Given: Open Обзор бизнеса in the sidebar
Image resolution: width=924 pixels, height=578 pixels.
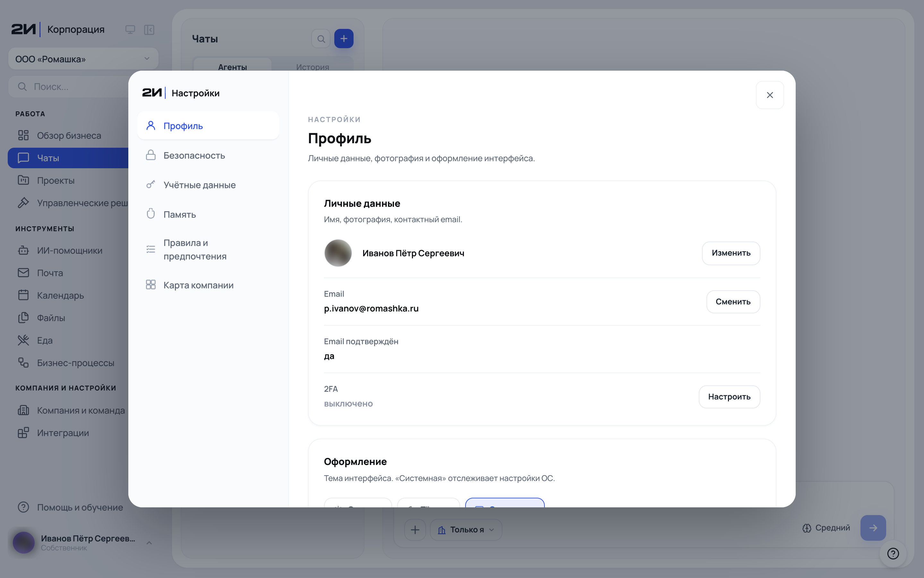Looking at the screenshot, I should tap(69, 135).
